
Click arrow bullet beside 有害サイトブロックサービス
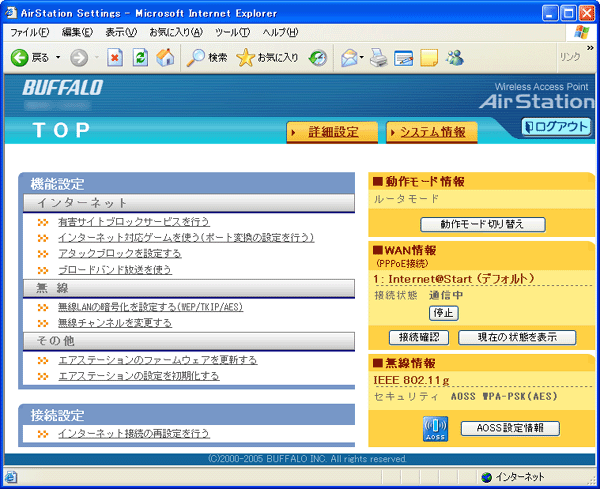click(x=43, y=222)
